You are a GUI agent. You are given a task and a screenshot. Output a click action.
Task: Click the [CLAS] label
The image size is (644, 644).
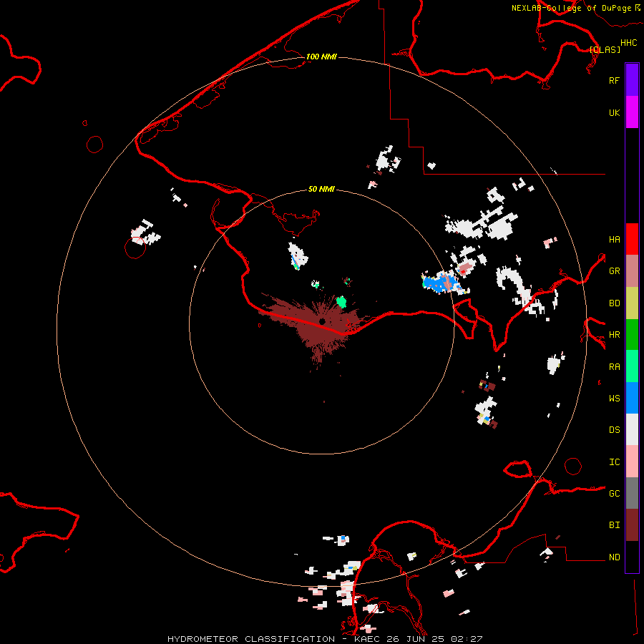(x=605, y=49)
